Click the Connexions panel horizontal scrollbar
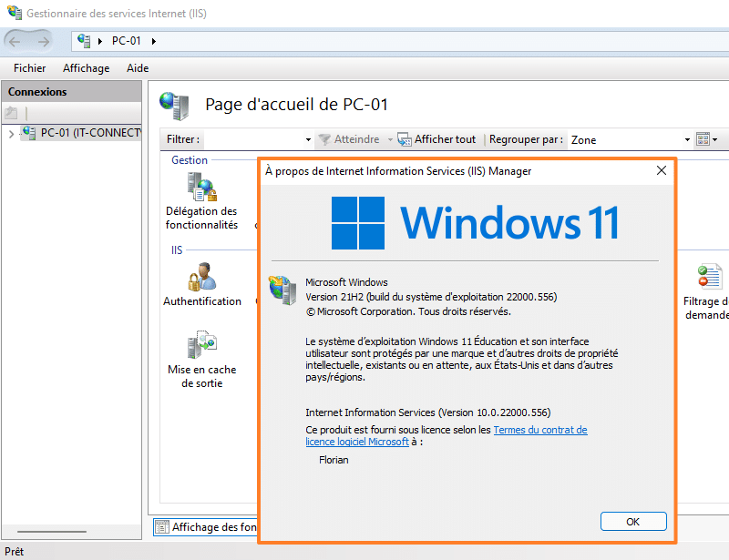Viewport: 729px width, 560px height. (52, 531)
